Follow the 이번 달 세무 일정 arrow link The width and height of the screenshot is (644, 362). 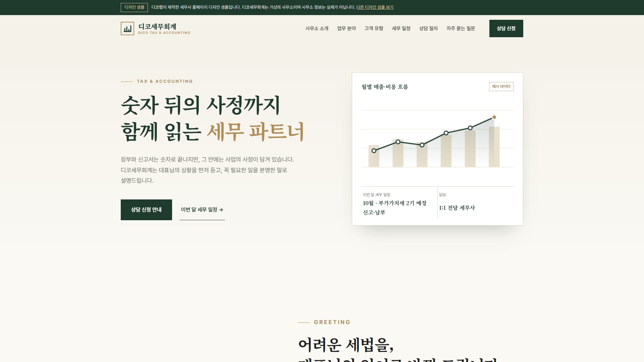click(202, 210)
